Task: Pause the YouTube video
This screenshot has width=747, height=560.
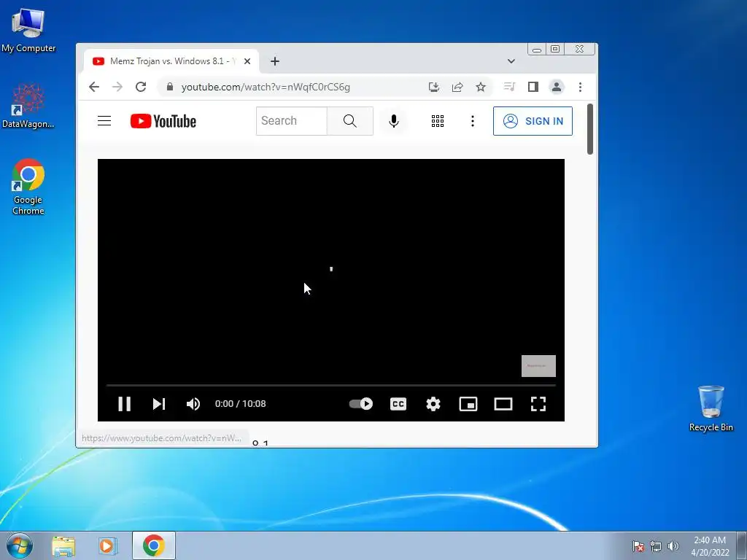Action: (x=124, y=404)
